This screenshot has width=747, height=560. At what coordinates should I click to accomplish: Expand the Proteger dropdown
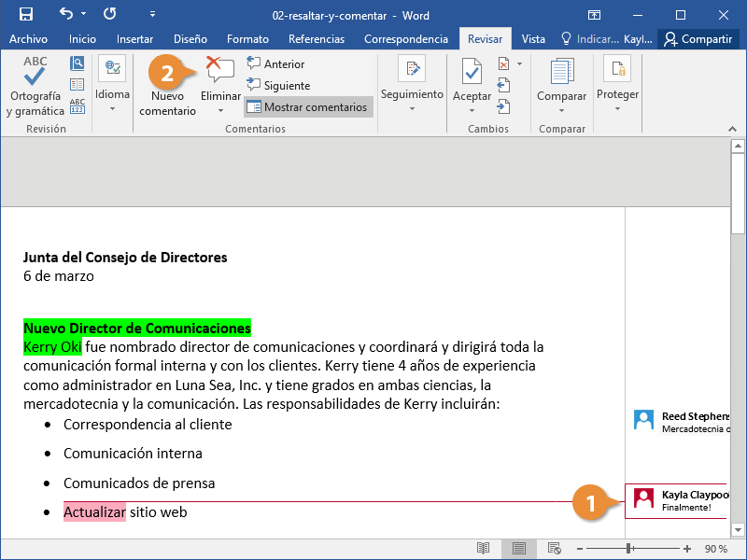(x=617, y=108)
